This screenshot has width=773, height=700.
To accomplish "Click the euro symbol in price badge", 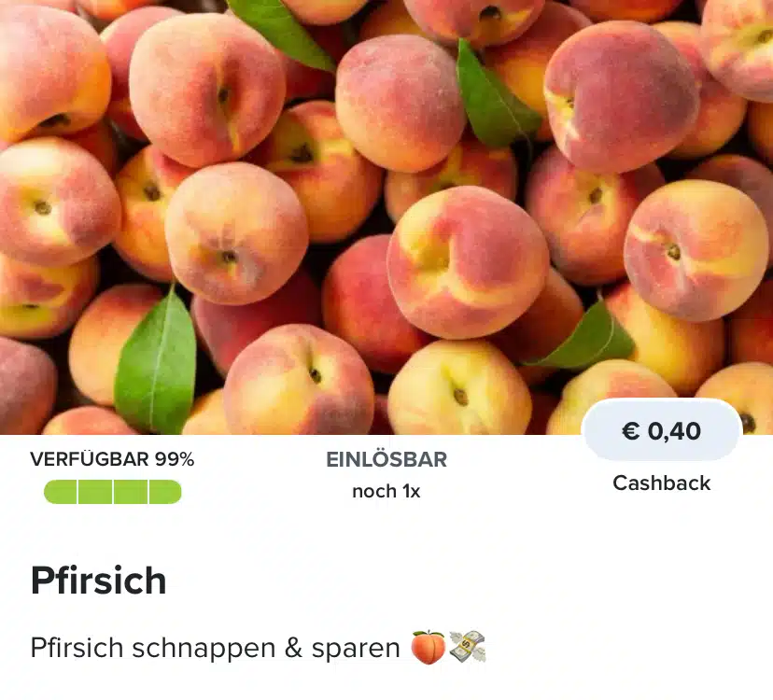I will [x=630, y=431].
